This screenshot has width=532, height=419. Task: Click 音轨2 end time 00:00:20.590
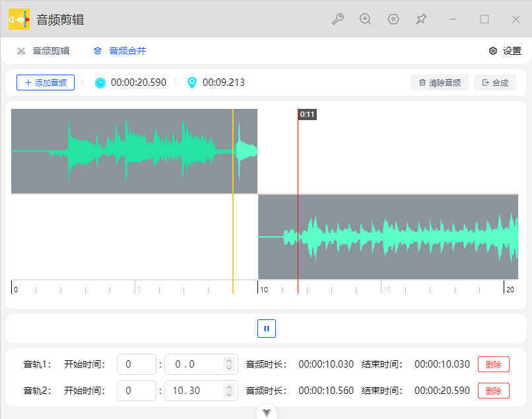[442, 391]
